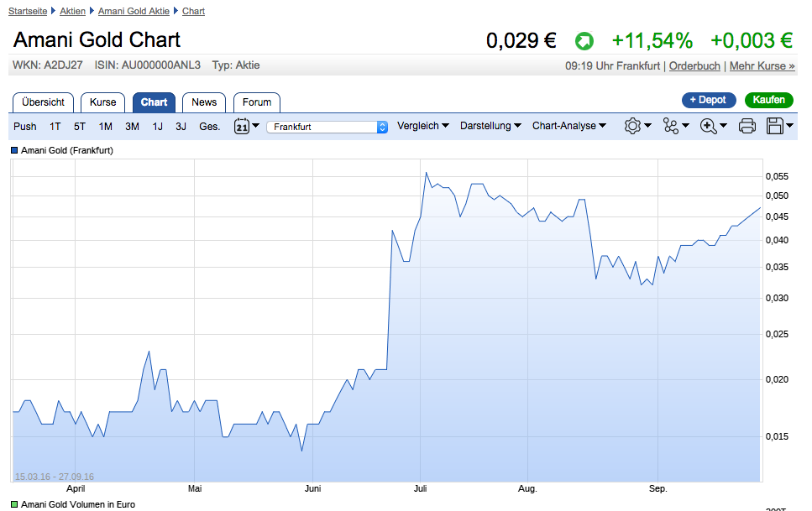Switch to the Kurse tab
The width and height of the screenshot is (812, 511).
tap(102, 102)
